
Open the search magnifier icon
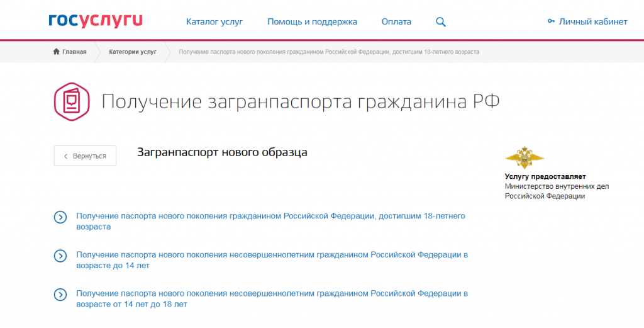pos(441,22)
